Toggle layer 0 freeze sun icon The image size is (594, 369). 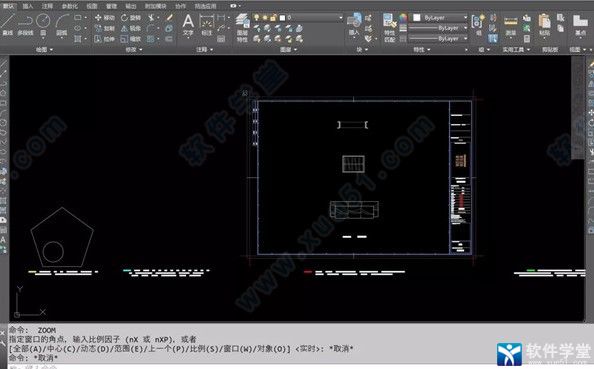[265, 17]
